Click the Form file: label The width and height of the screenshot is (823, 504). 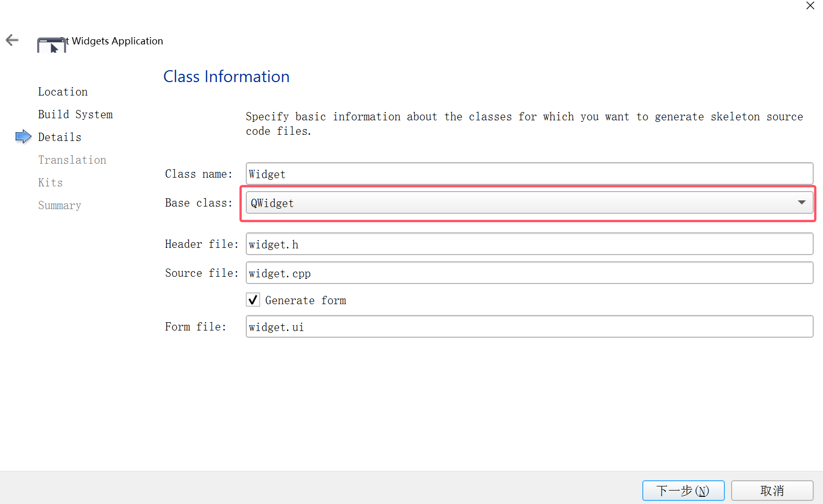click(x=196, y=327)
